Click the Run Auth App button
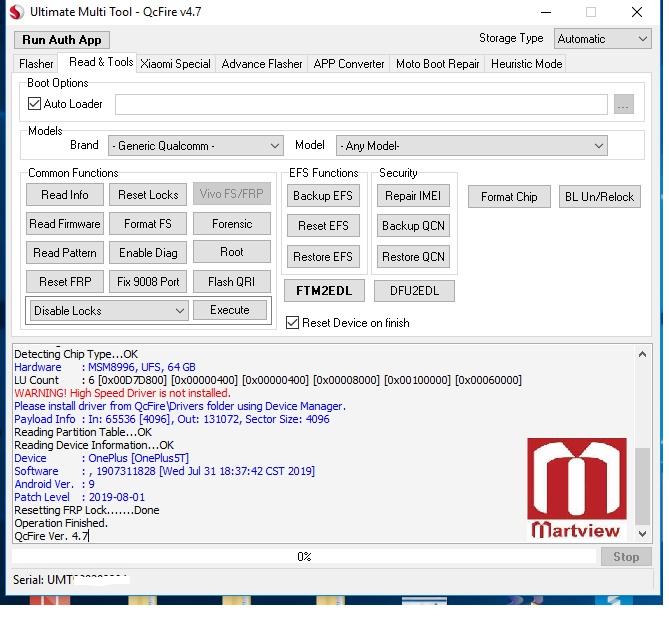 (x=62, y=40)
